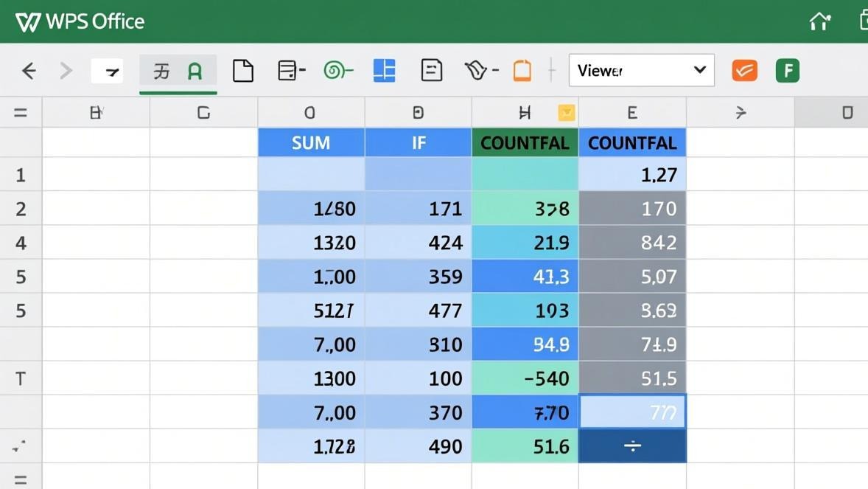Click the orange clipboard icon
The height and width of the screenshot is (489, 868).
click(x=522, y=70)
